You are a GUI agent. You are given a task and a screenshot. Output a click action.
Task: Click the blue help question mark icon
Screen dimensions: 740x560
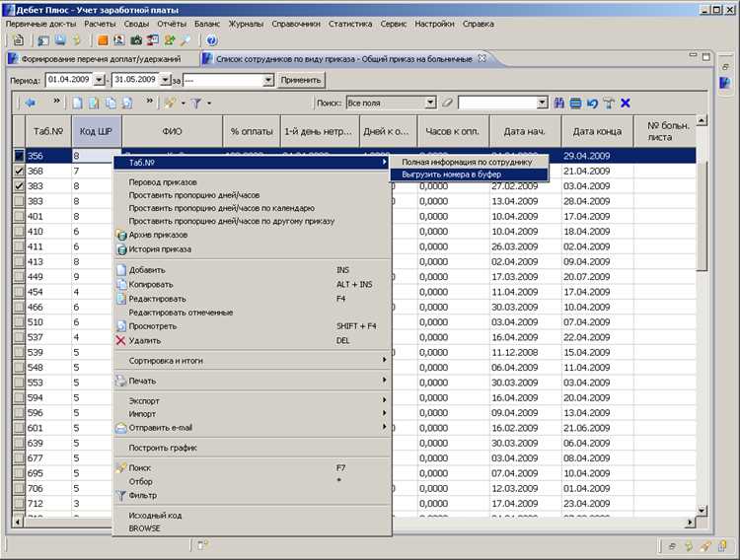coord(212,40)
